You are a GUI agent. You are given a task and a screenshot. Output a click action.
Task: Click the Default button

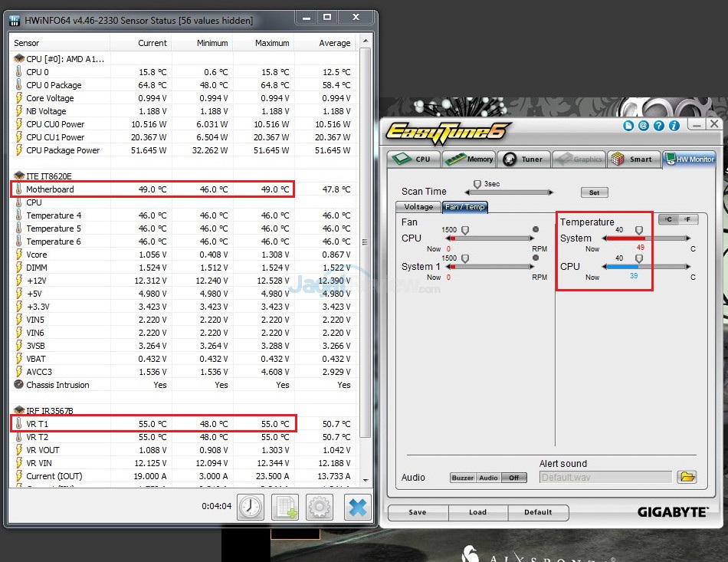point(538,512)
